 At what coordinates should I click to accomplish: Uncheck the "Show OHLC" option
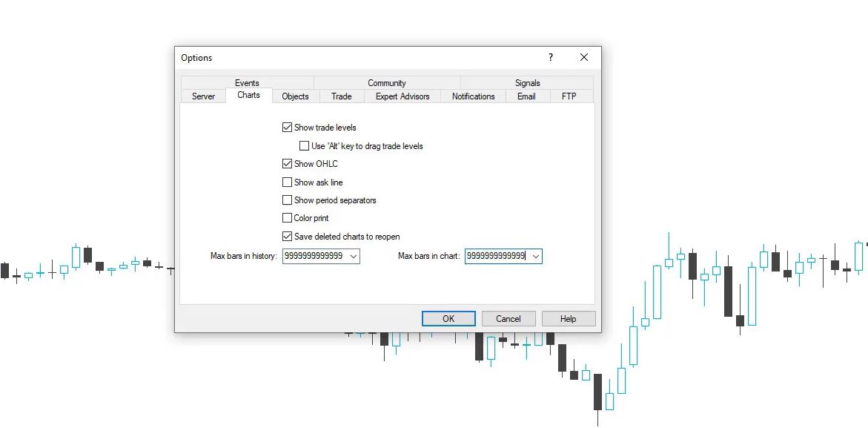[288, 163]
